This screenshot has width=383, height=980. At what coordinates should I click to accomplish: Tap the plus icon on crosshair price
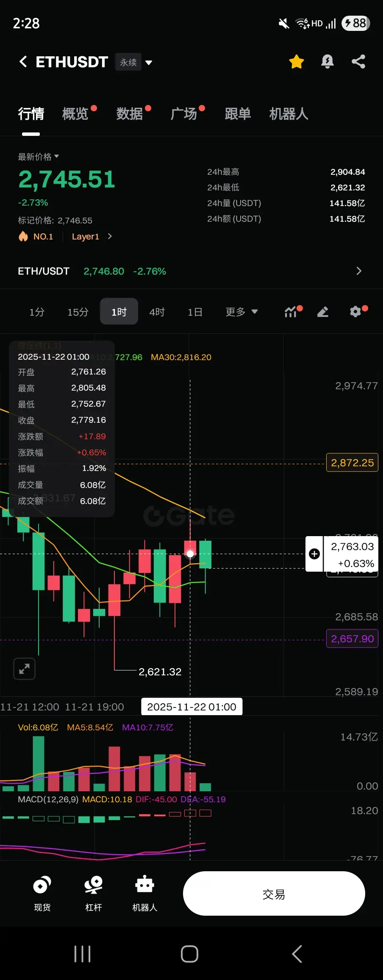coord(314,554)
